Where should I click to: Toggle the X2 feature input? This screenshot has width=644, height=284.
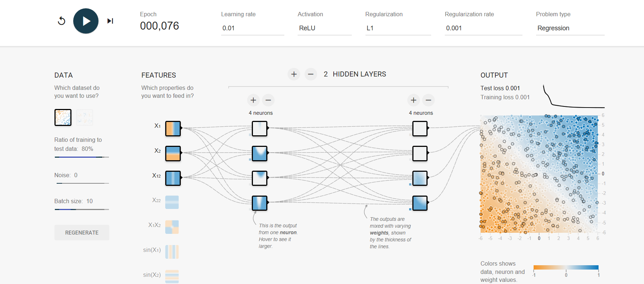click(173, 153)
